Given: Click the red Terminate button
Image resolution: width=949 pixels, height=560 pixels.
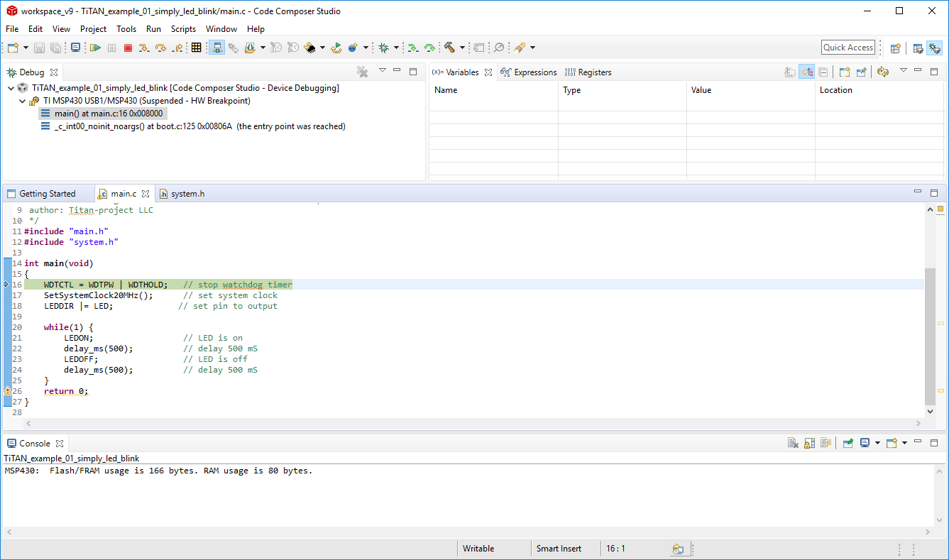Looking at the screenshot, I should point(128,48).
